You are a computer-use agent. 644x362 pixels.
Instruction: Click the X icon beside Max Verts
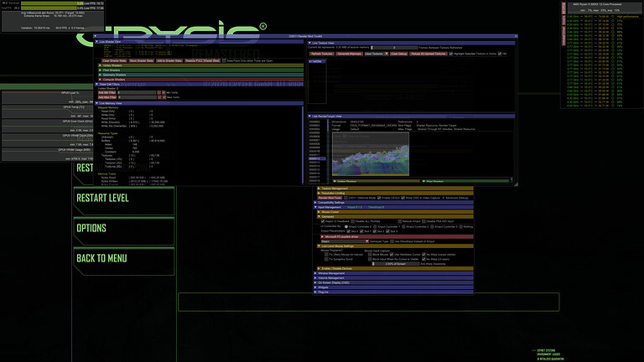[x=164, y=97]
